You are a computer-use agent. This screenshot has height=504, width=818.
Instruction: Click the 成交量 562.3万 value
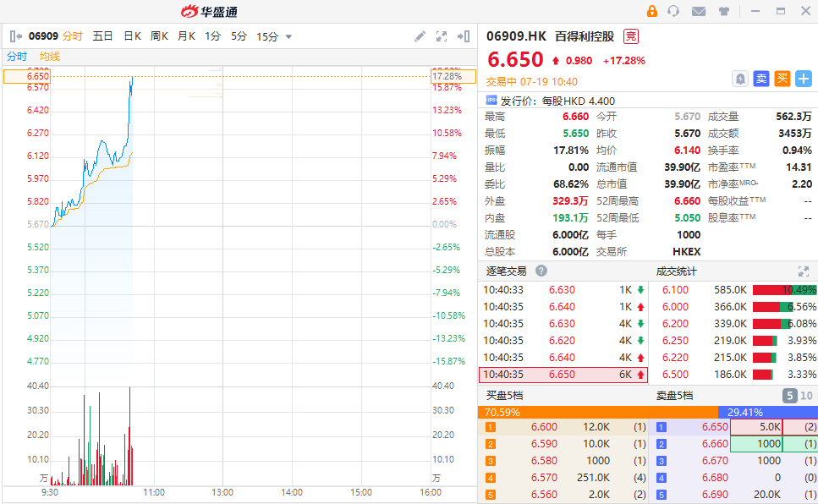coord(793,117)
